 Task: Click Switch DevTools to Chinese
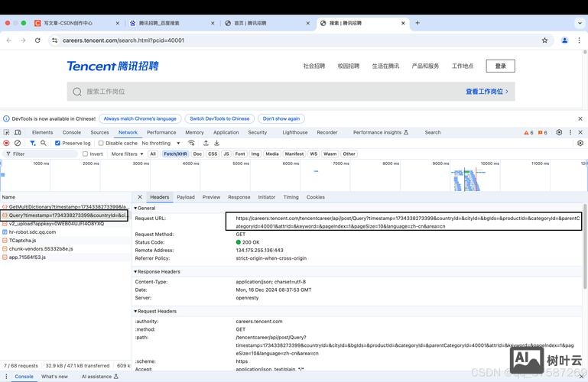[x=219, y=118]
